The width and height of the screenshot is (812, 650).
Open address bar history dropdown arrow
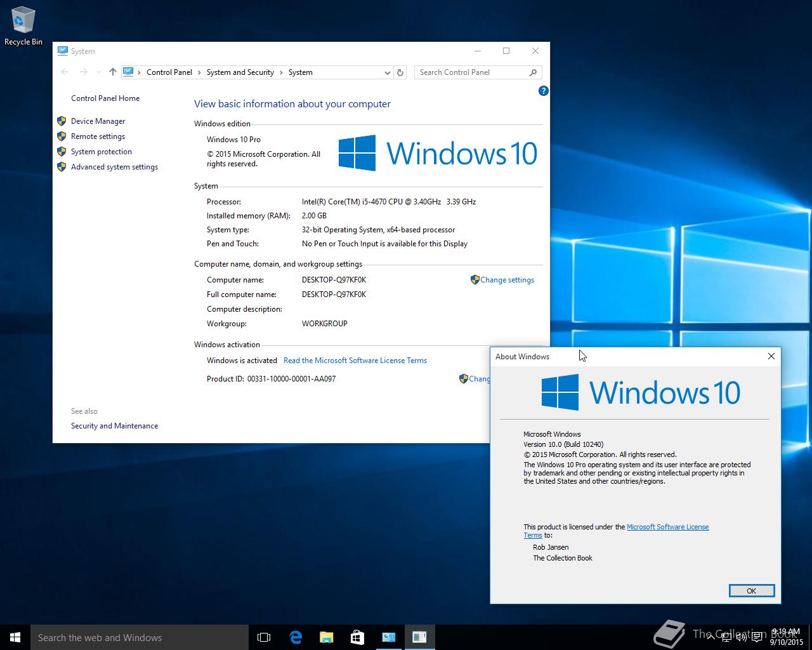[x=387, y=72]
